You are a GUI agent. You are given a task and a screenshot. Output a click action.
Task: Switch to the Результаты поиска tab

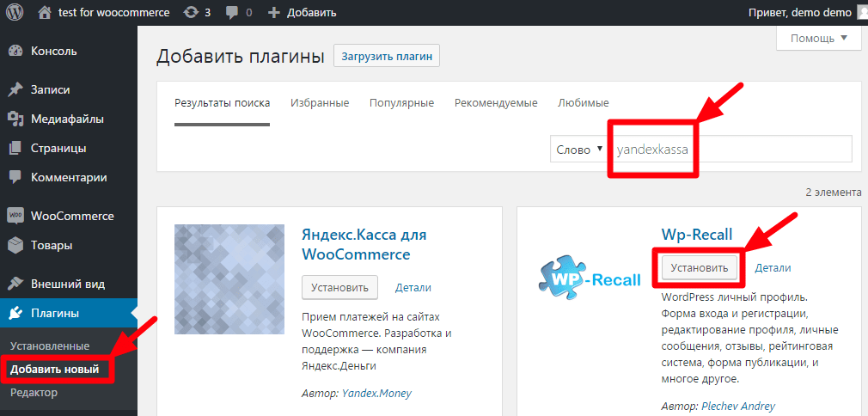(x=222, y=103)
